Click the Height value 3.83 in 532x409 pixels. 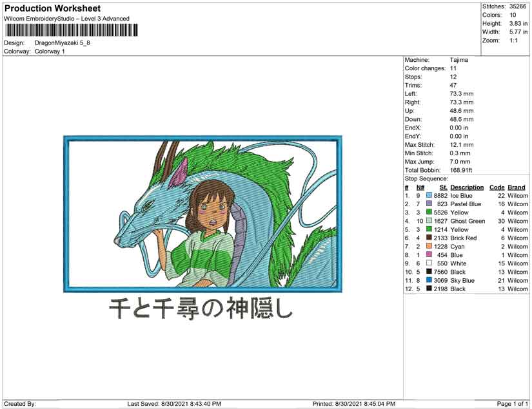pyautogui.click(x=518, y=23)
